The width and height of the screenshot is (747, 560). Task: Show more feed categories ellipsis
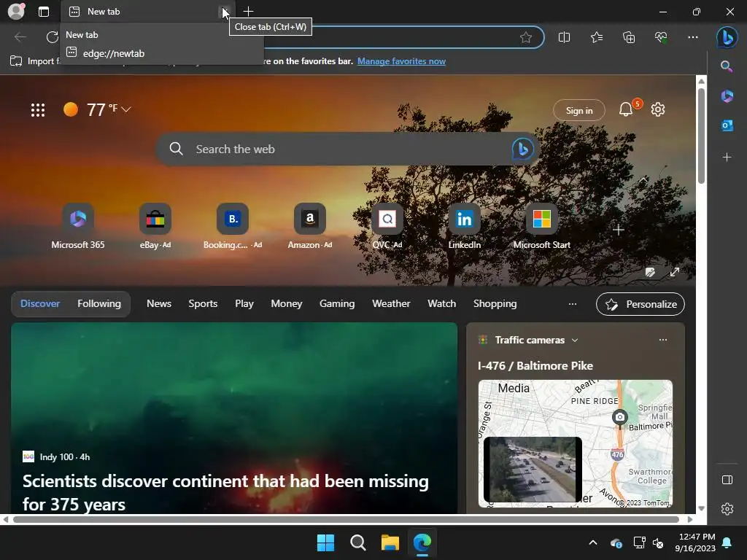(x=573, y=304)
